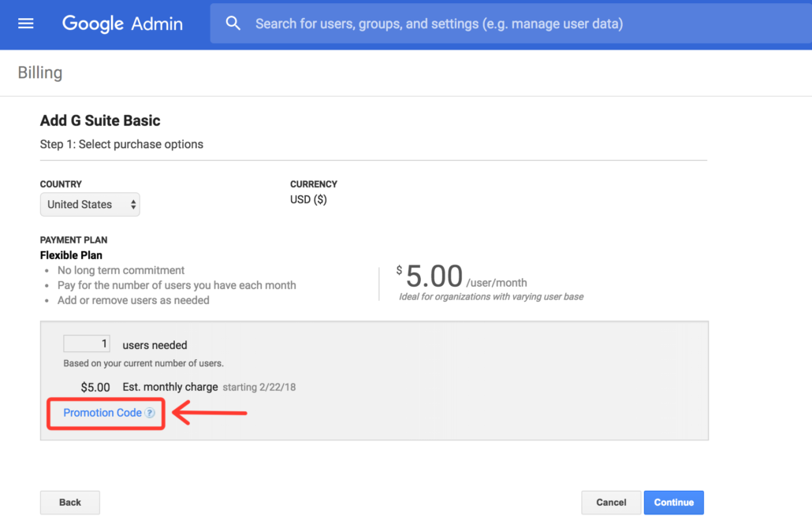Image resolution: width=812 pixels, height=516 pixels.
Task: Click the users needed number field
Action: (87, 343)
